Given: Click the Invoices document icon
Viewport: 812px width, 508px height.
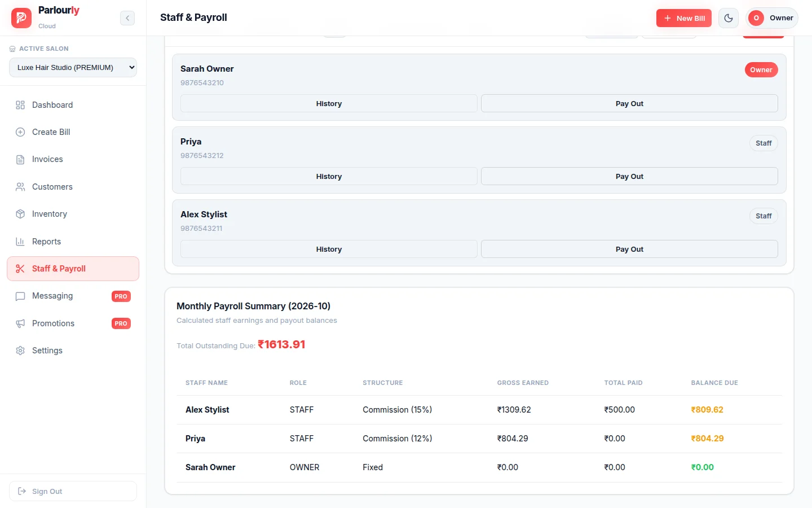Looking at the screenshot, I should pos(20,160).
